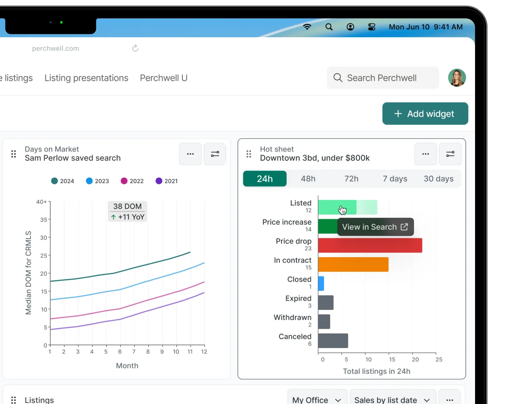Click the Expired bar
Image resolution: width=532 pixels, height=404 pixels.
tap(326, 303)
